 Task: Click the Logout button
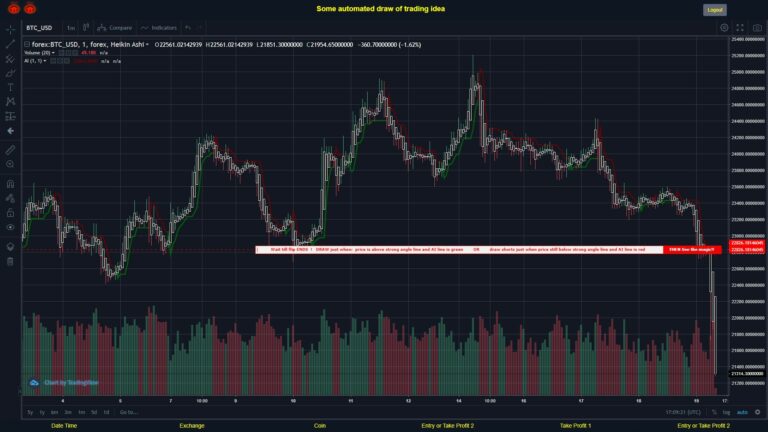pos(715,10)
